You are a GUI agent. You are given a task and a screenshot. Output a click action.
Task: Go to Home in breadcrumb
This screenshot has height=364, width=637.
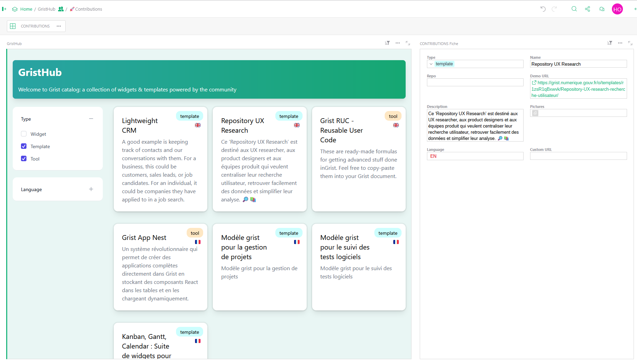[26, 9]
